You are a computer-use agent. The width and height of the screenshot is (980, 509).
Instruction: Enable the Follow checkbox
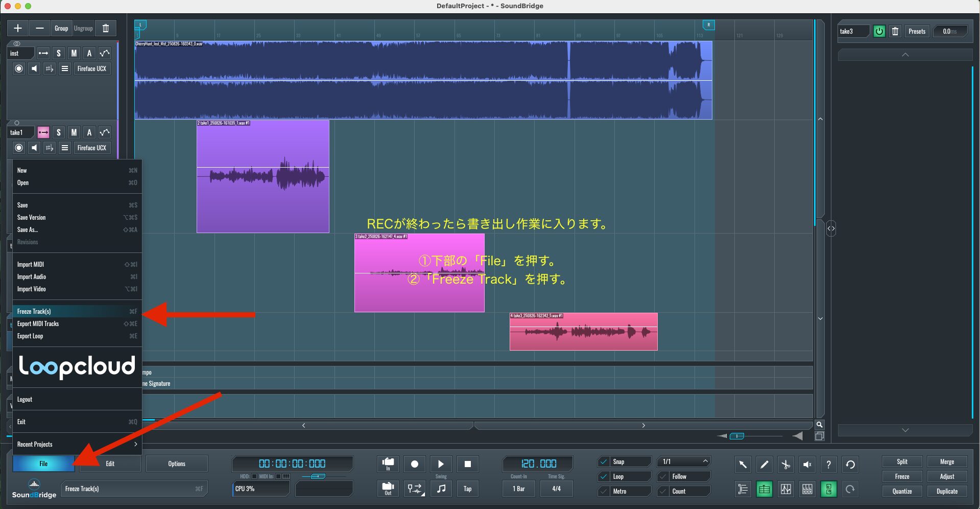[x=663, y=476]
